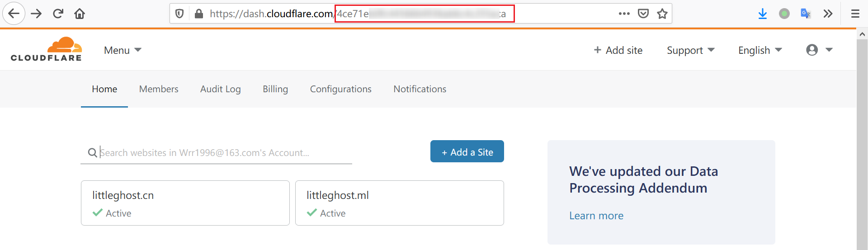Viewport: 868px width, 250px height.
Task: Click the blue Add a Site button
Action: click(x=467, y=152)
